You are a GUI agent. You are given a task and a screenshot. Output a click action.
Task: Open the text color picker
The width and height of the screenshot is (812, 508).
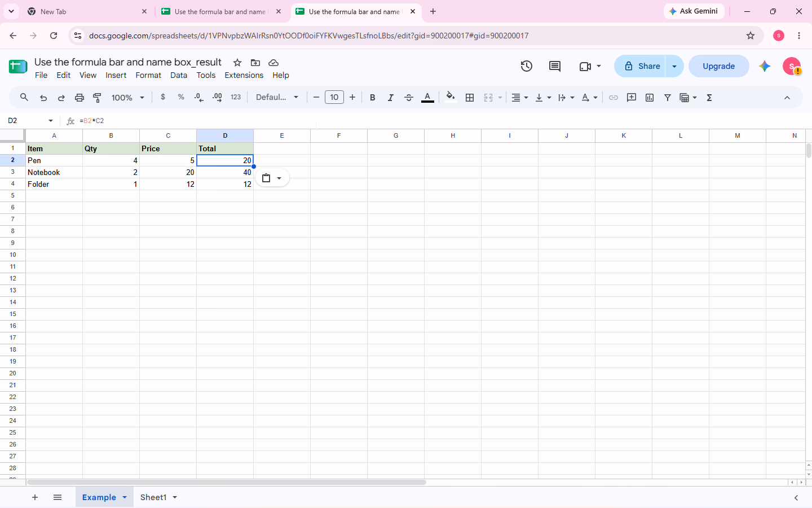[427, 98]
